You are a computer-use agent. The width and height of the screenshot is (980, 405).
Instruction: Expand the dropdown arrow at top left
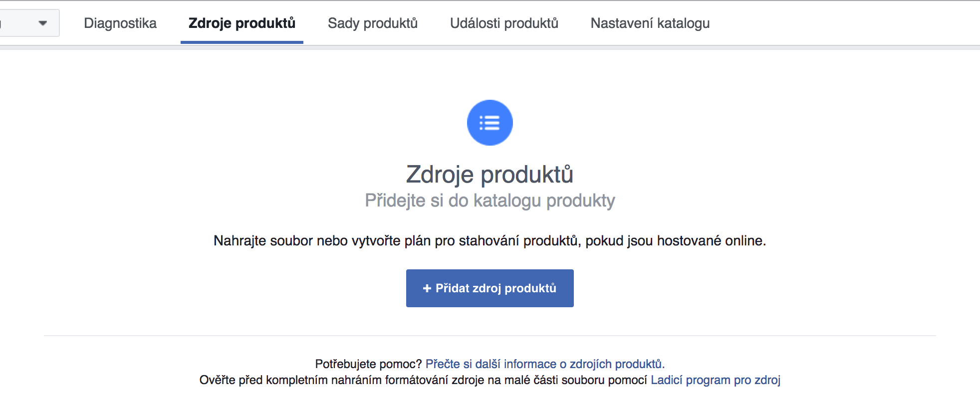point(42,23)
